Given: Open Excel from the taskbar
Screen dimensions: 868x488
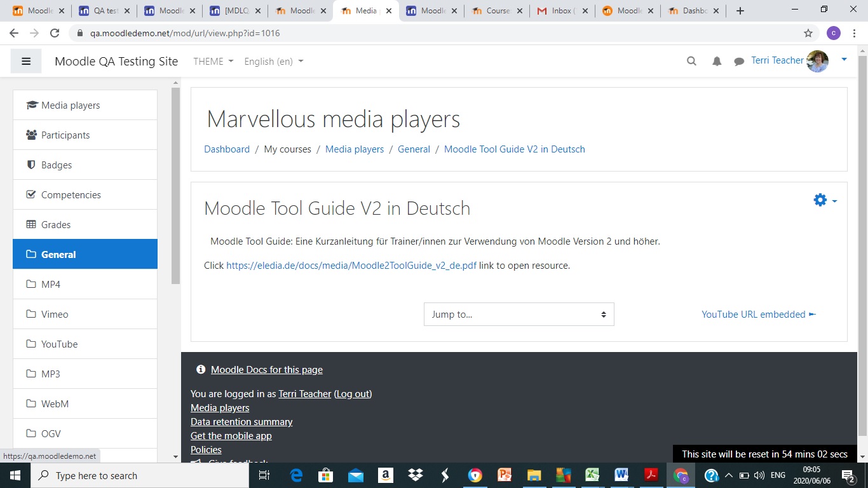Looking at the screenshot, I should pos(592,475).
